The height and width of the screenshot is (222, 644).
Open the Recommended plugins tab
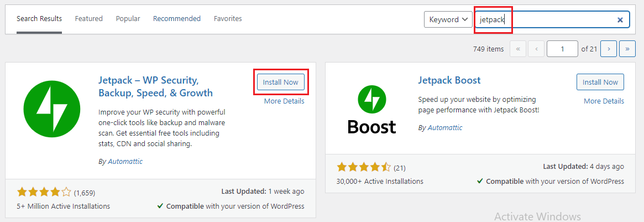point(176,19)
